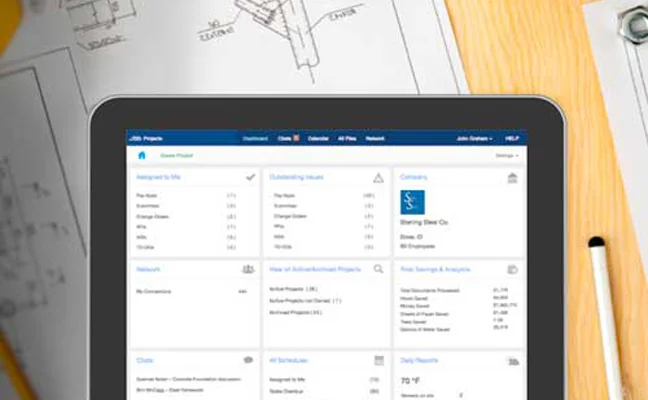The height and width of the screenshot is (400, 648).
Task: Click the calendar icon in All Schedules panel
Action: tap(379, 360)
